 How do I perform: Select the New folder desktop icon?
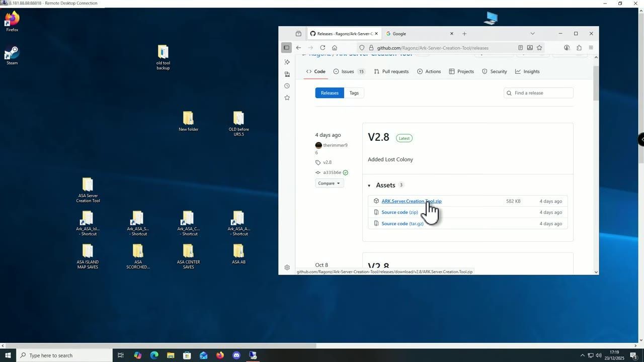(x=188, y=121)
